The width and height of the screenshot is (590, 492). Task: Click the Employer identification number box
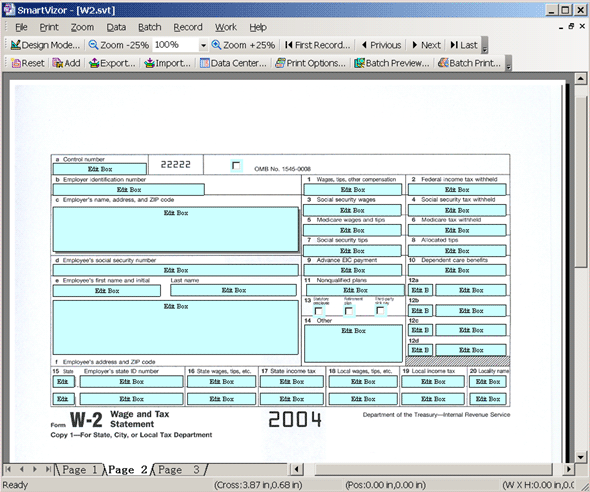[129, 190]
